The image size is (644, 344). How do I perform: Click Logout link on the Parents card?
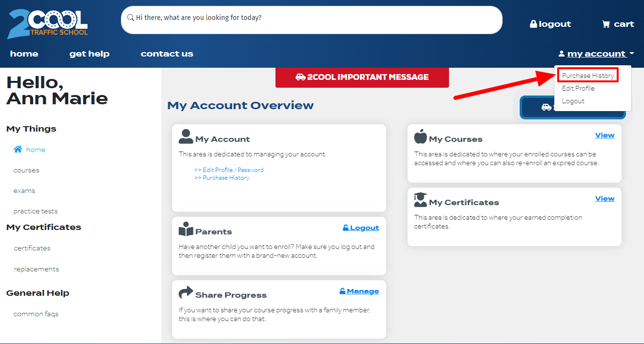[x=361, y=228]
